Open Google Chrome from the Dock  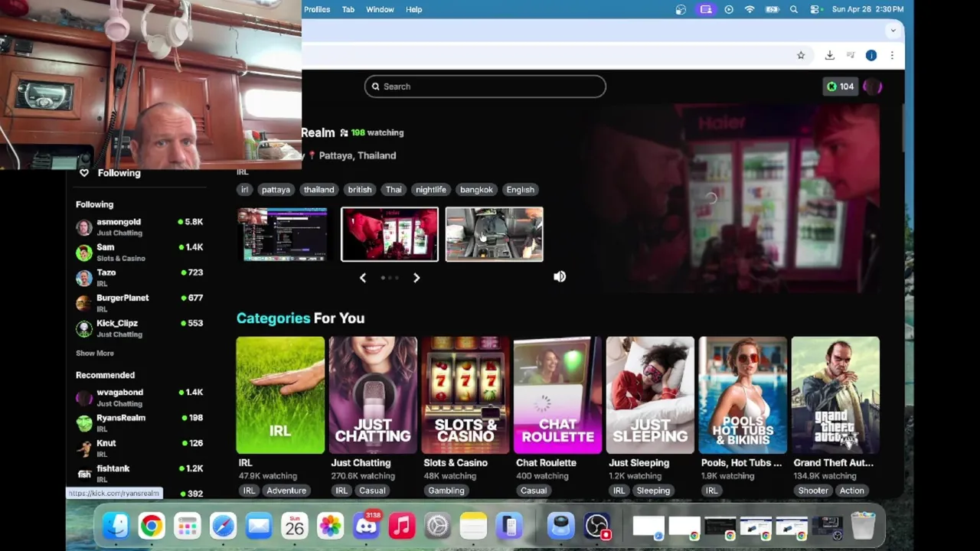152,526
